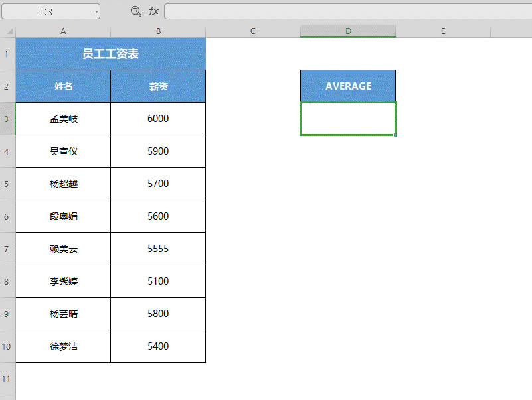Viewport: 532px width, 400px height.
Task: Select the cell containing 段奥娟
Action: pyautogui.click(x=63, y=217)
